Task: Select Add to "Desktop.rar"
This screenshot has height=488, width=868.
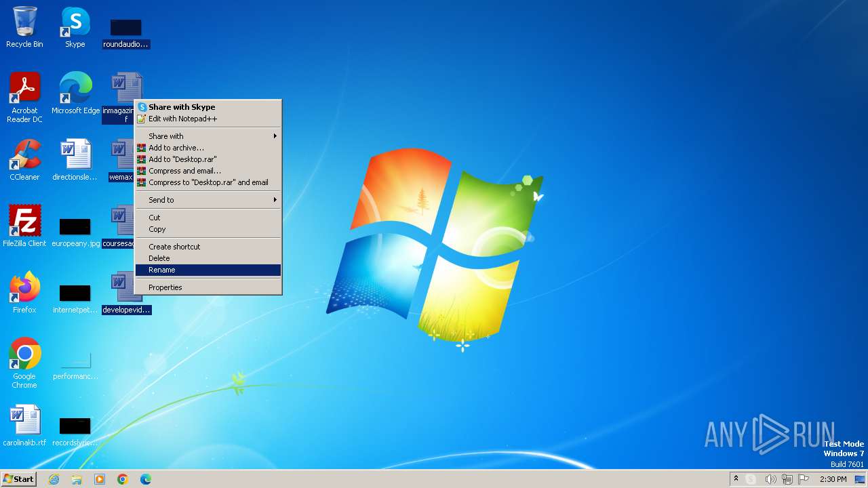Action: pos(208,159)
